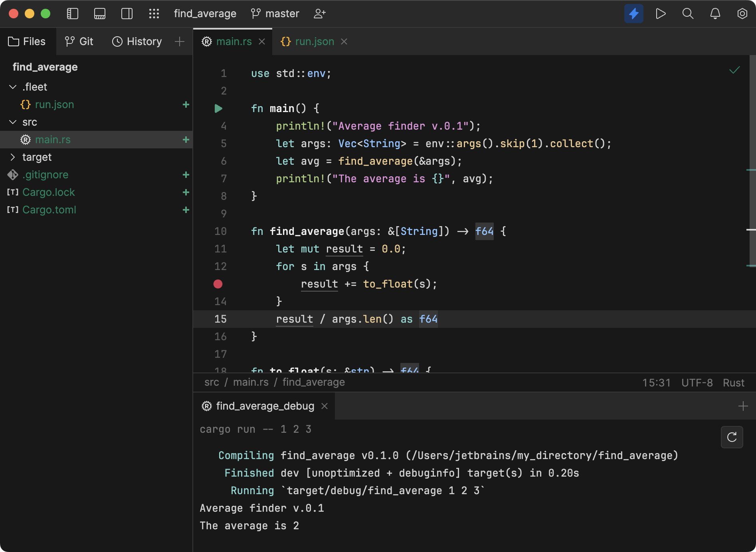
Task: Invite a collaborator via person-plus icon
Action: click(319, 13)
